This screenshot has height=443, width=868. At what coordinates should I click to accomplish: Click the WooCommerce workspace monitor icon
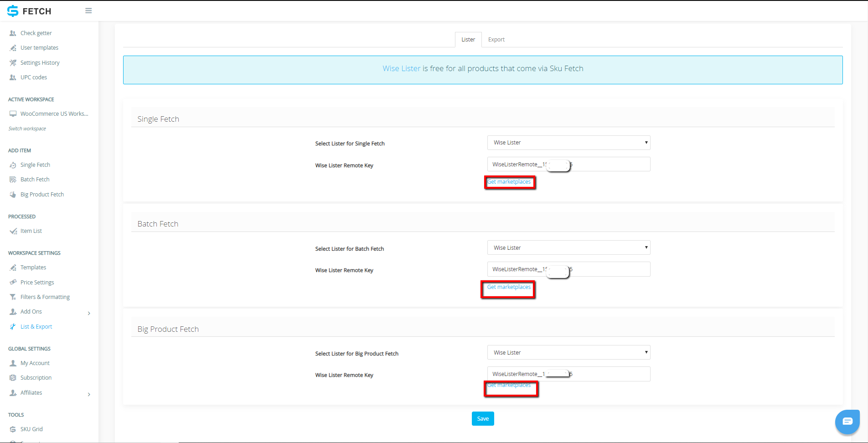coord(13,114)
